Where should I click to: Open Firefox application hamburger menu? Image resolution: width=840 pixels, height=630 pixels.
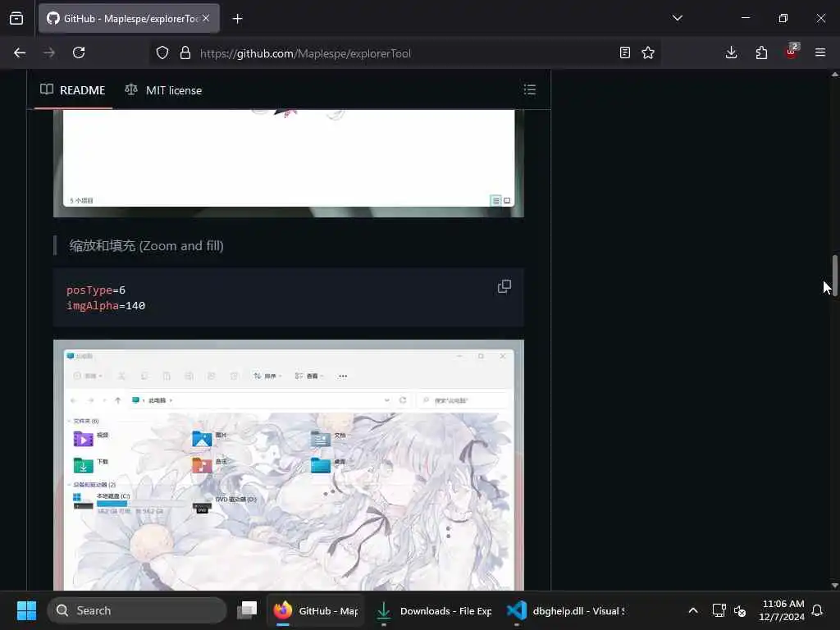pos(820,52)
